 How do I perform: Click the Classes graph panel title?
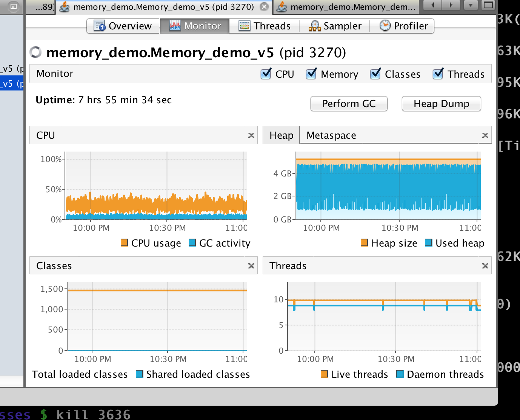pos(54,266)
